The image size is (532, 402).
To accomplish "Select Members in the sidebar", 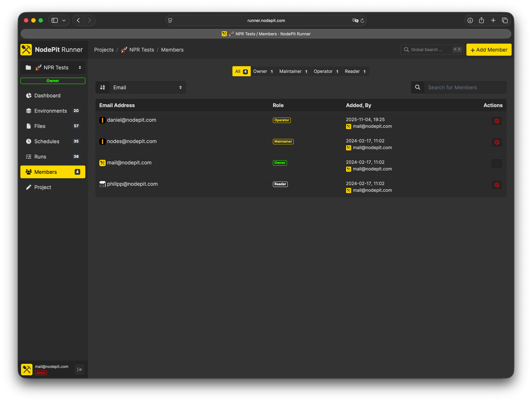I will 53,172.
